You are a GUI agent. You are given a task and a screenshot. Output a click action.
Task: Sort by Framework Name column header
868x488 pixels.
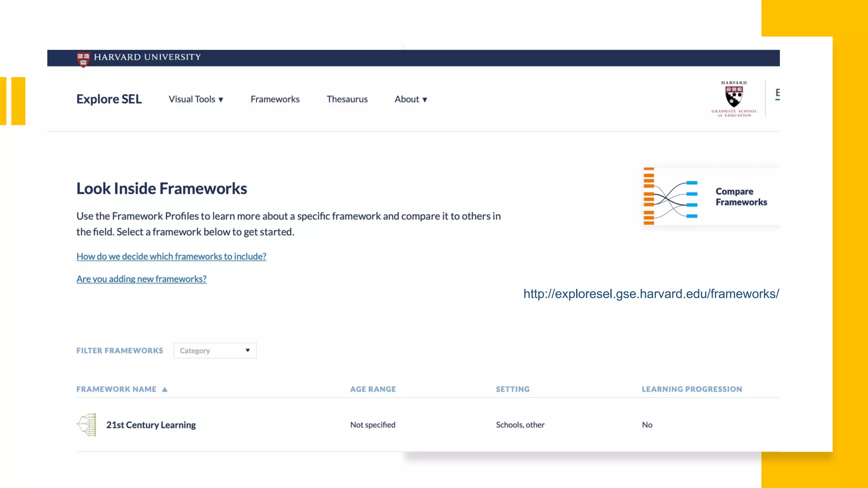pos(117,389)
